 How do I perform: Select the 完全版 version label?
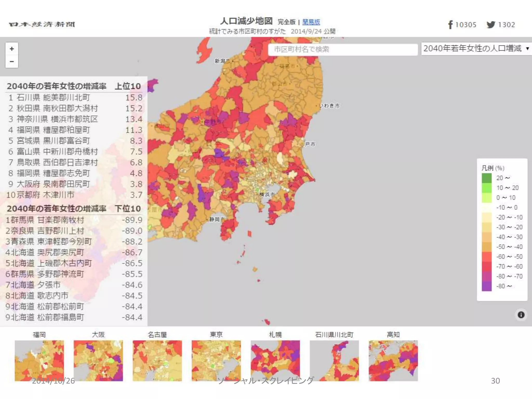pos(287,22)
